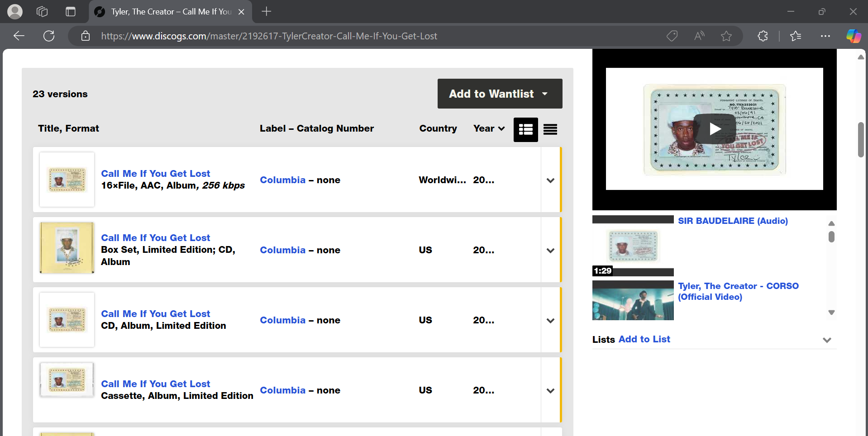This screenshot has width=868, height=436.
Task: Click the page scroll up arrow
Action: coord(861,57)
